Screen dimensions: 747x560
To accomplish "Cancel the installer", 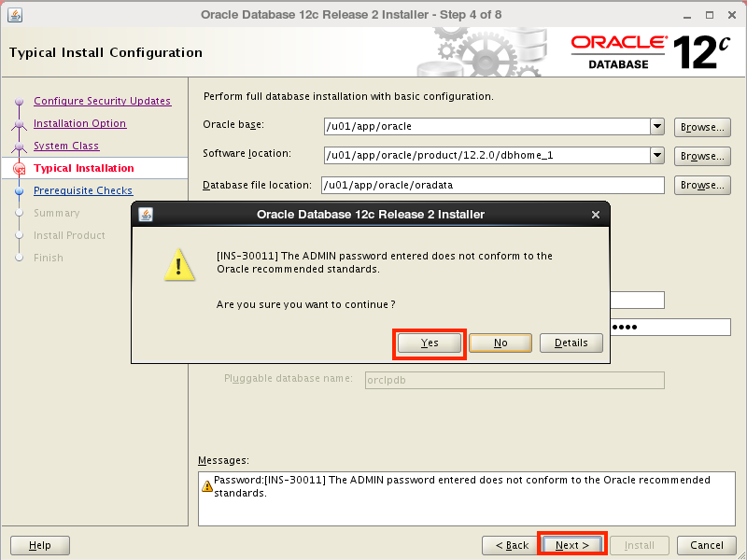I will click(707, 545).
